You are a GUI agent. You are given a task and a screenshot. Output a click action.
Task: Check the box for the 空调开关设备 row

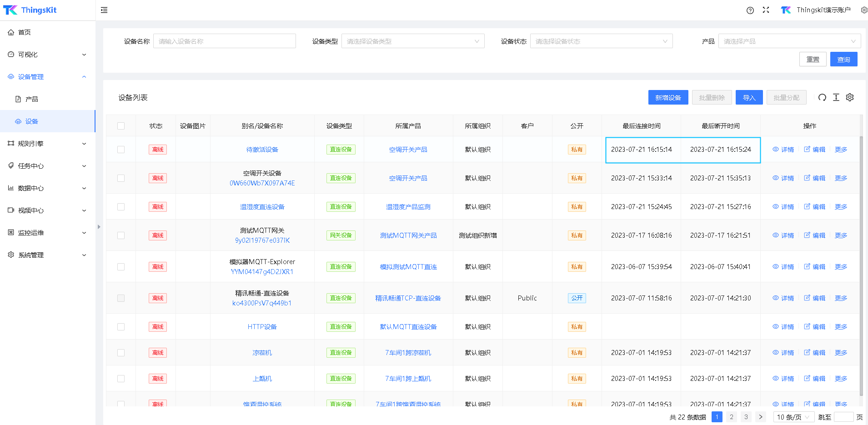tap(121, 178)
